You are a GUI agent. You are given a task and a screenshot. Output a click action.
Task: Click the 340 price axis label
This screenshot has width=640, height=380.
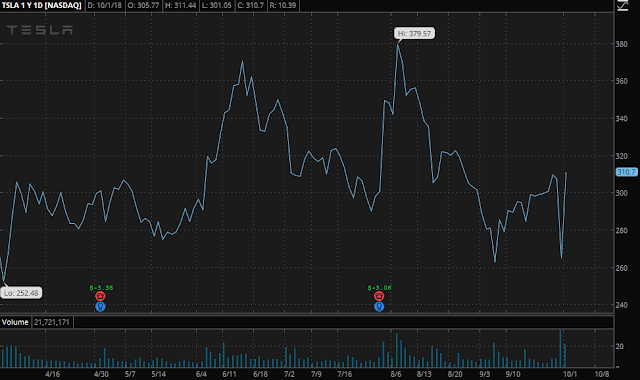point(622,119)
